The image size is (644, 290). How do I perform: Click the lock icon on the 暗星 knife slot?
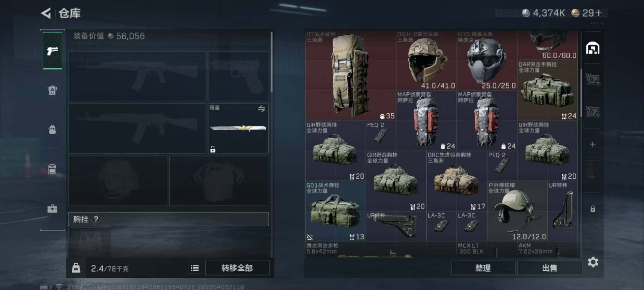[x=213, y=149]
